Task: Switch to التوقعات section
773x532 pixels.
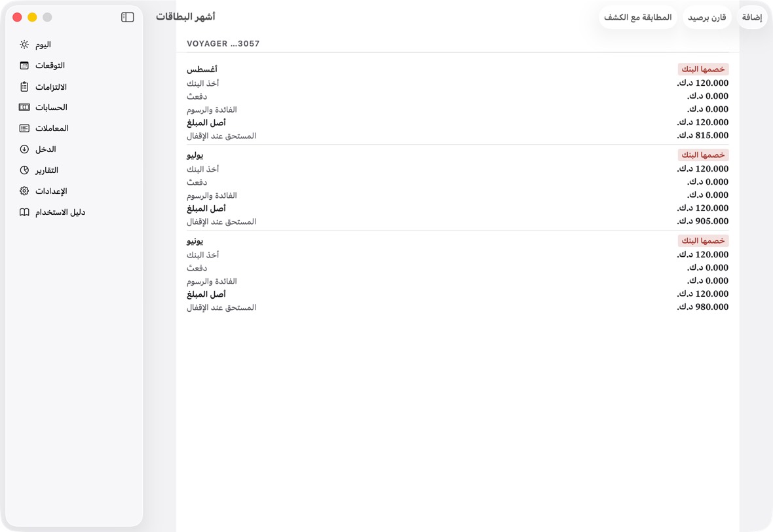Action: pyautogui.click(x=50, y=66)
